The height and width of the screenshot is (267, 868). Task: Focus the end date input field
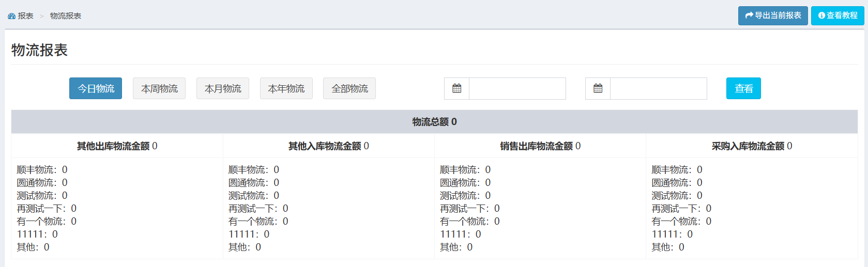[658, 88]
